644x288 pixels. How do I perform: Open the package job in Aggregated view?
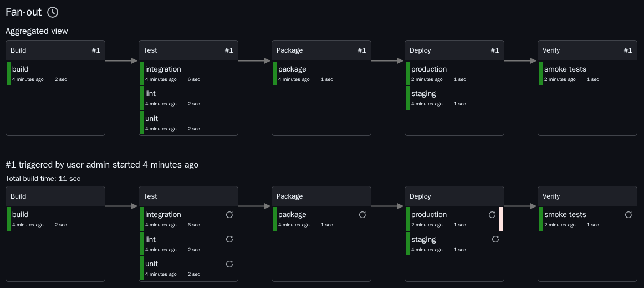coord(292,69)
